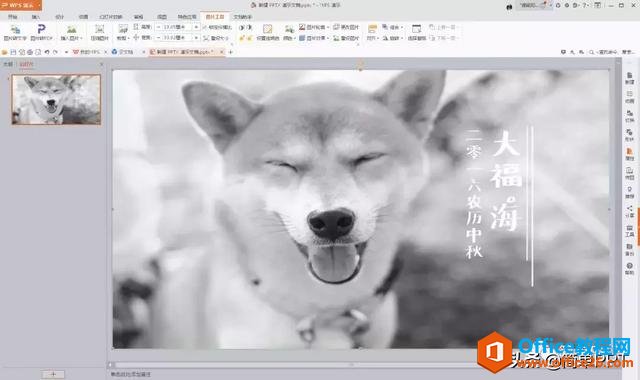Click the Undo arrow icon
Viewport: 640px width, 380px height.
(47, 52)
